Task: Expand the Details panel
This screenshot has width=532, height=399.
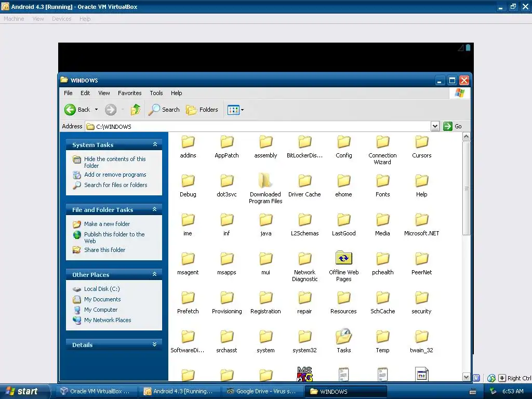Action: tap(155, 344)
